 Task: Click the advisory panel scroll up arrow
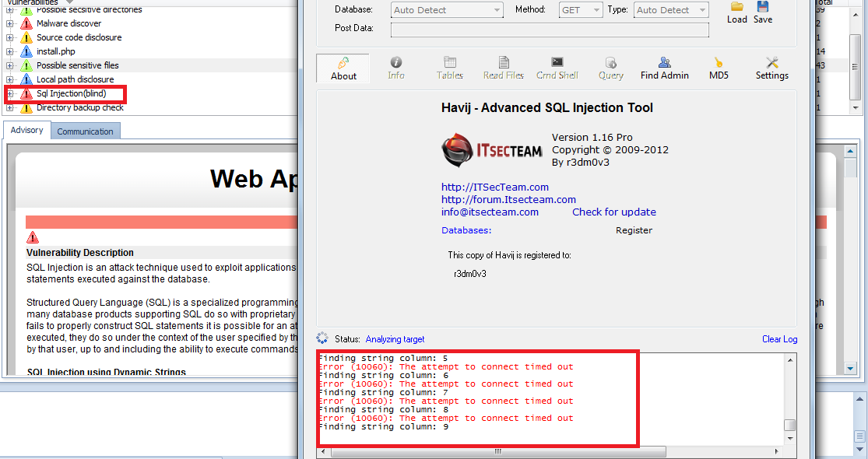coord(850,151)
